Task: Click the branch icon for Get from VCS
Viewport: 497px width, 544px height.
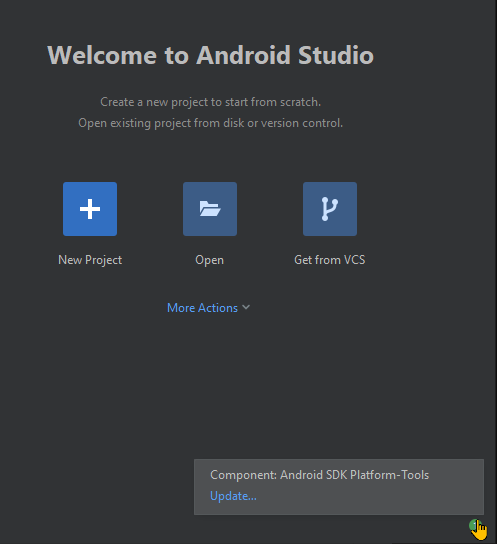Action: coord(330,209)
